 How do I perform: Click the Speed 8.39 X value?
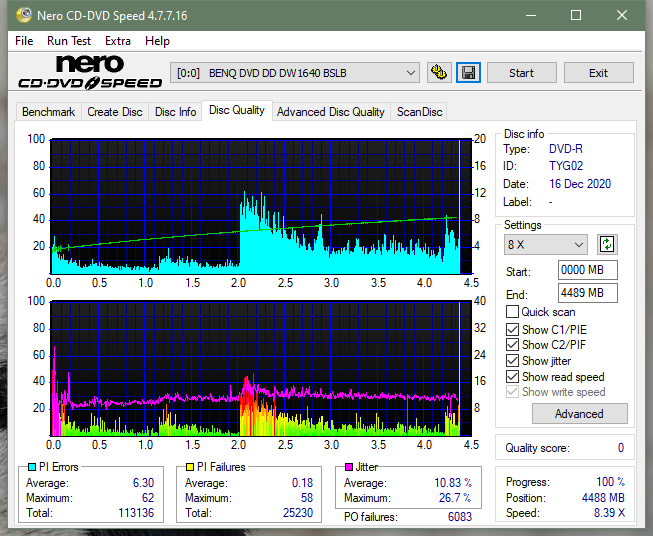click(609, 513)
